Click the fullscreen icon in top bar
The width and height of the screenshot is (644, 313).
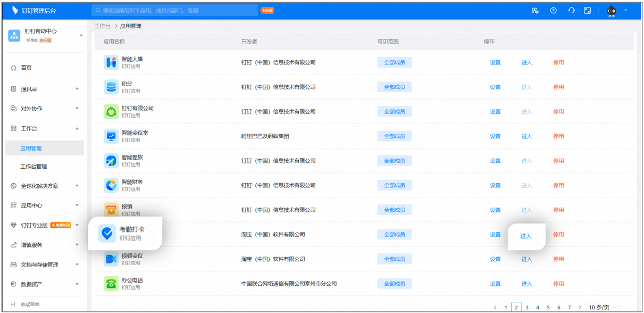pos(587,10)
